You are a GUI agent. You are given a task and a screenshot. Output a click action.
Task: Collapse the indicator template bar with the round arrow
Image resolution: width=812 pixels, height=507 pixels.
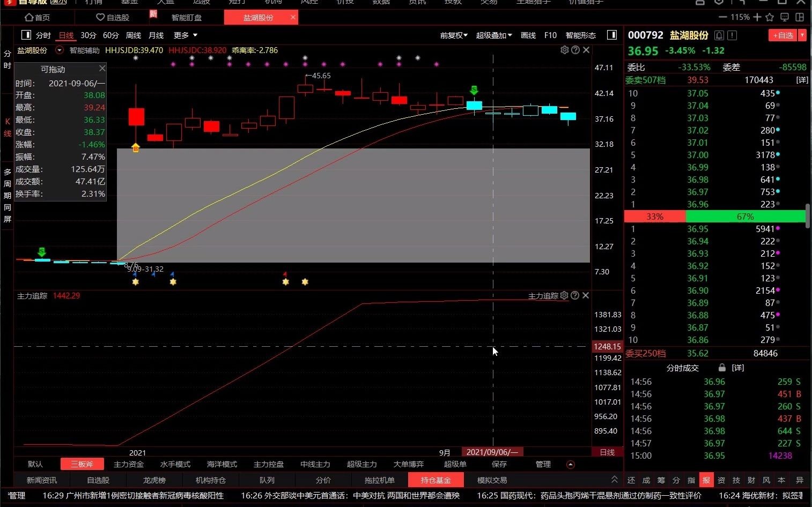point(571,464)
